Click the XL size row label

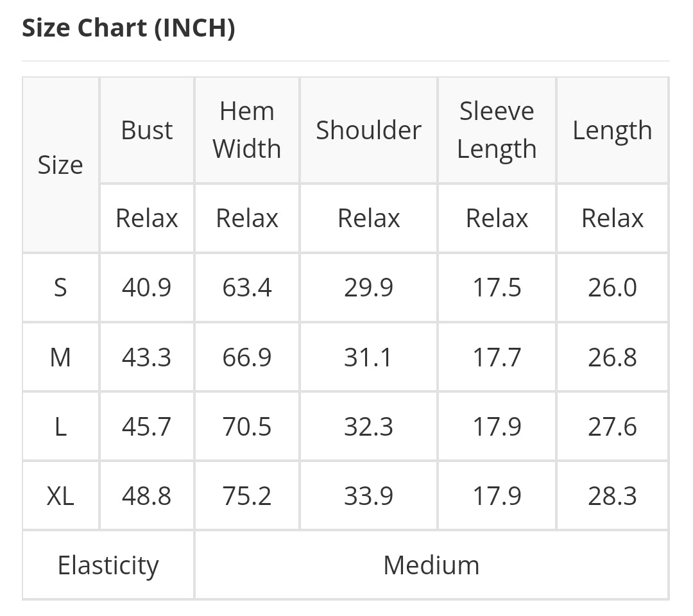60,496
